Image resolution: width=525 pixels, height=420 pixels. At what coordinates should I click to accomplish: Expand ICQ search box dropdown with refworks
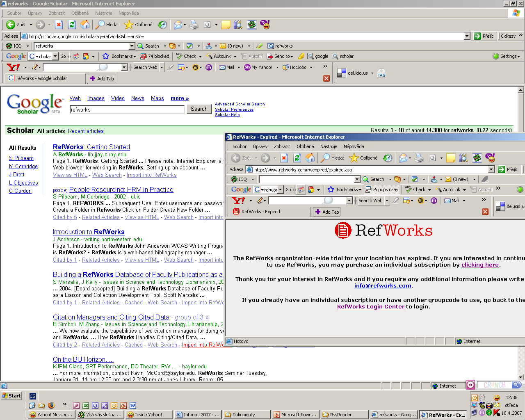click(x=132, y=46)
